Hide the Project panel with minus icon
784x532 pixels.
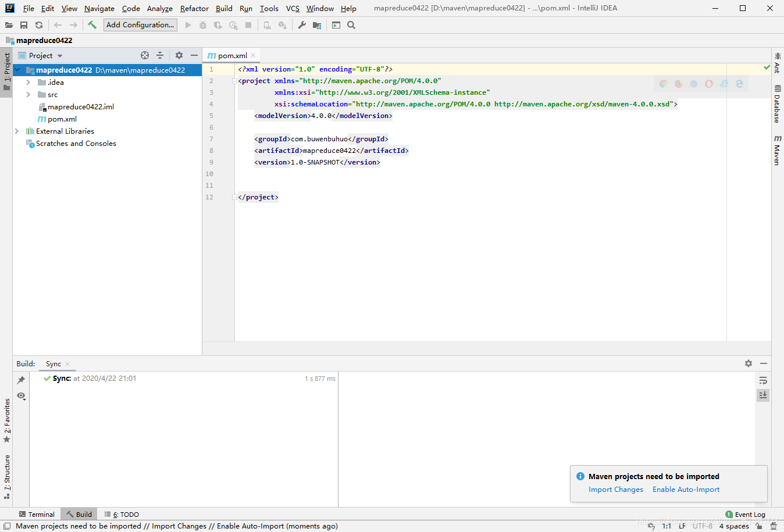click(x=194, y=55)
